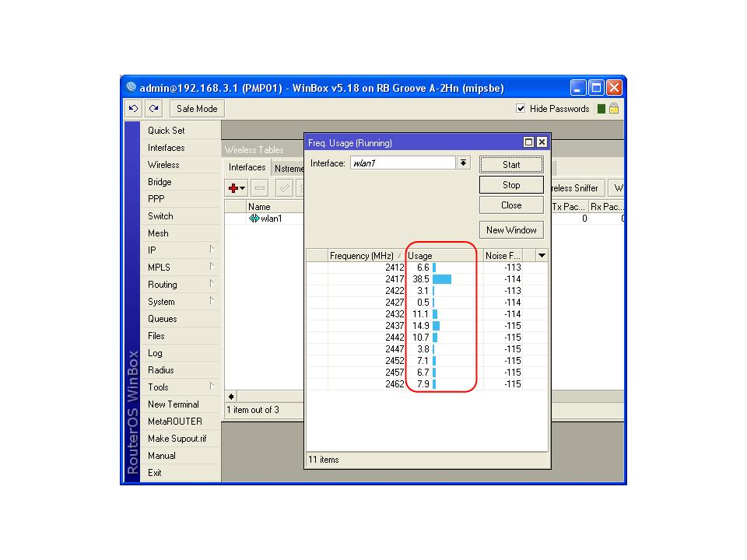The width and height of the screenshot is (747, 560).
Task: Click the wlan1 interface icon in table
Action: [254, 219]
